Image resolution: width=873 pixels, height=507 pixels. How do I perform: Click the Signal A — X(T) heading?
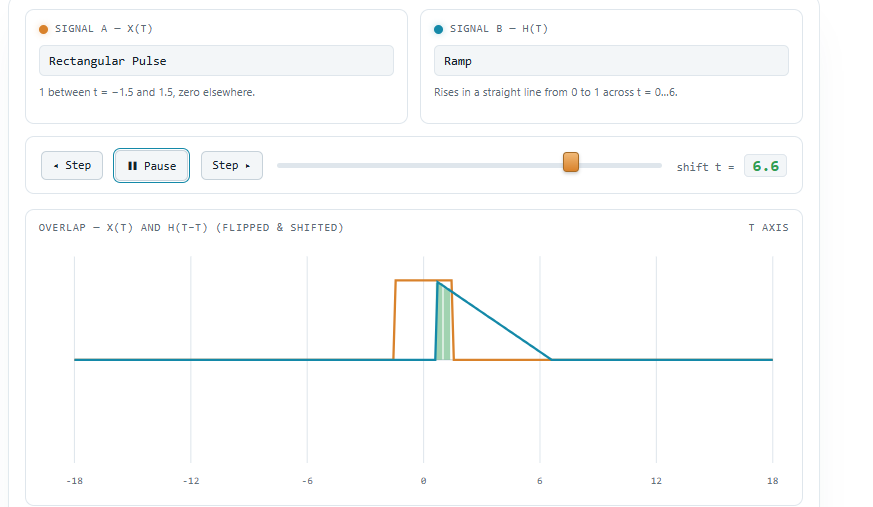pyautogui.click(x=104, y=29)
